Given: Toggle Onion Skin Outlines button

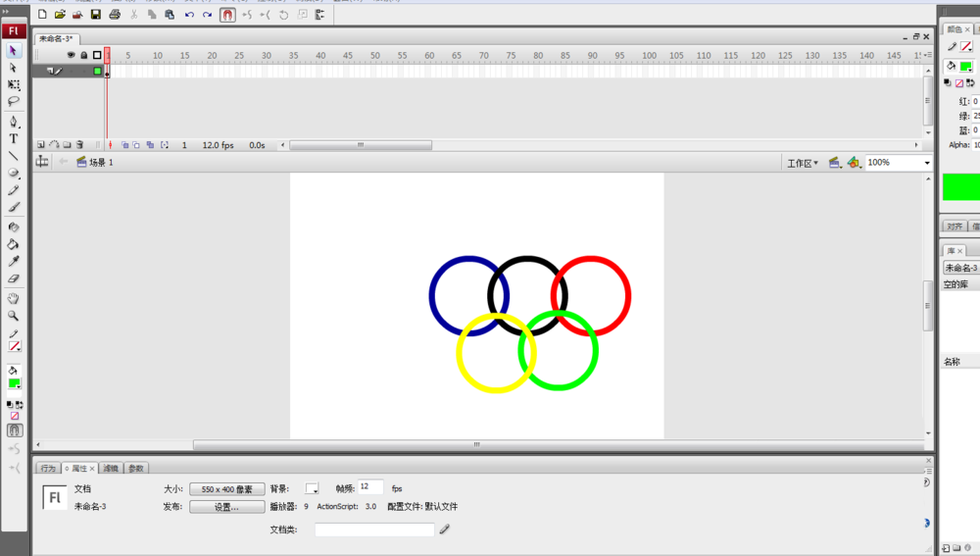Looking at the screenshot, I should coord(136,144).
